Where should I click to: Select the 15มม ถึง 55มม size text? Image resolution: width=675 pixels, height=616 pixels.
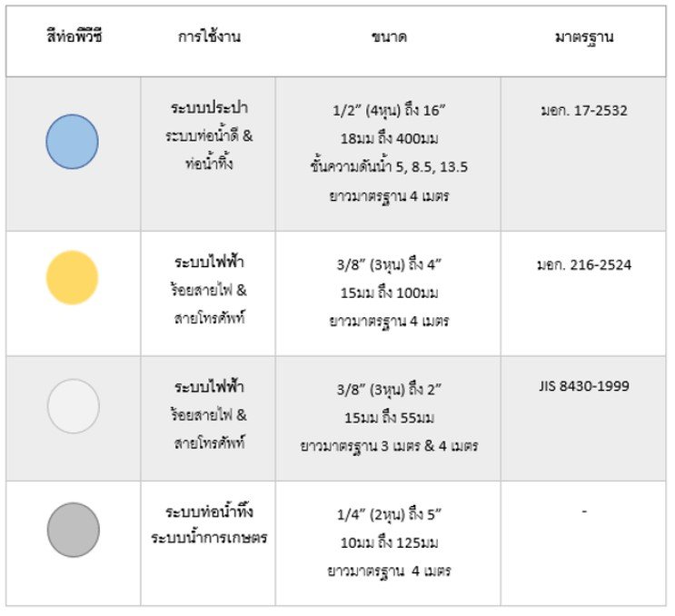pyautogui.click(x=388, y=418)
